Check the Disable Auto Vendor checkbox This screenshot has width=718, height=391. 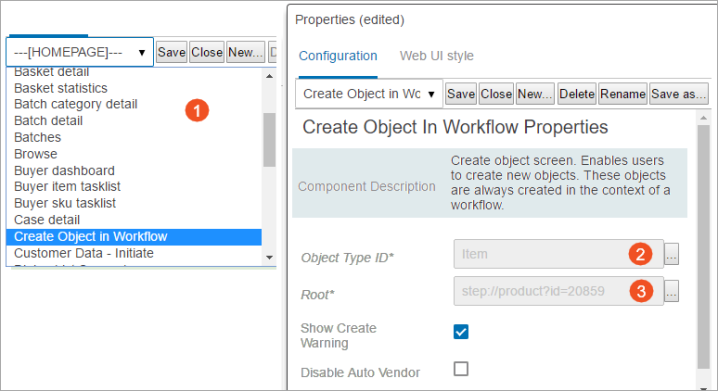coord(461,369)
